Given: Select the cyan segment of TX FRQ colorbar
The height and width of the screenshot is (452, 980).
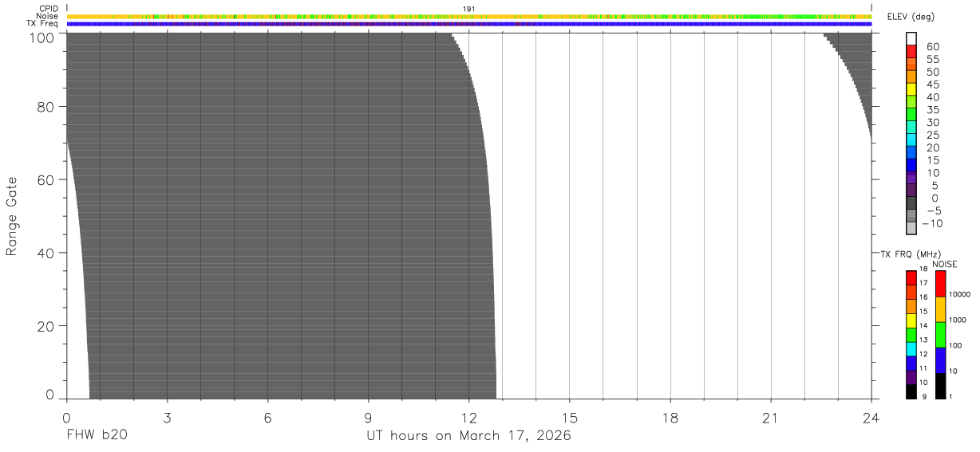Looking at the screenshot, I should tap(911, 349).
